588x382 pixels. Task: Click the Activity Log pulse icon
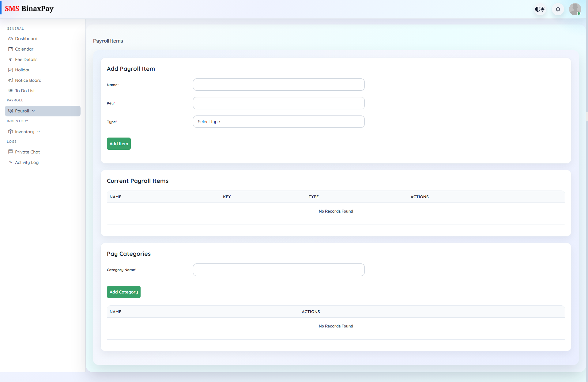pyautogui.click(x=11, y=162)
